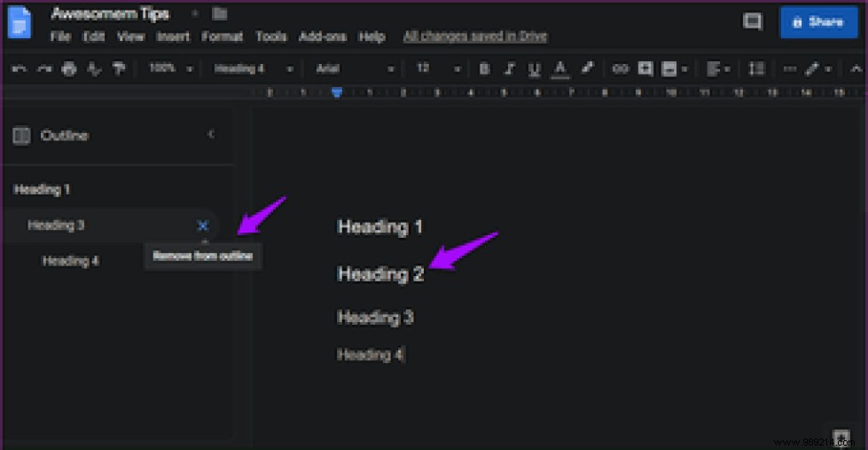
Task: Toggle Italic formatting
Action: (x=509, y=69)
